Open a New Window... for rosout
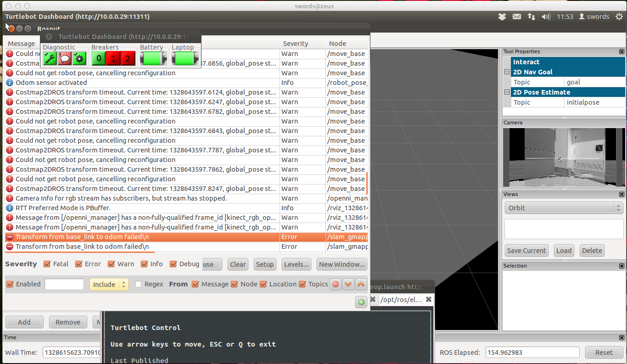The image size is (627, 364). click(342, 264)
